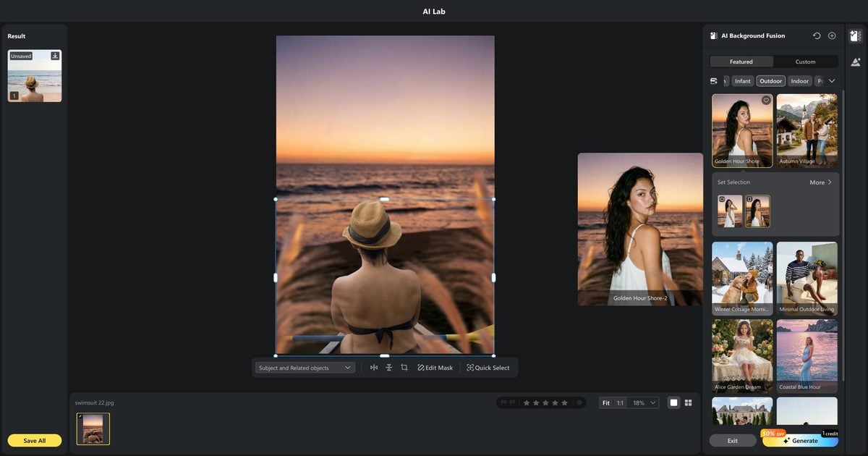
Task: Flip the subject horizontally
Action: coord(374,368)
